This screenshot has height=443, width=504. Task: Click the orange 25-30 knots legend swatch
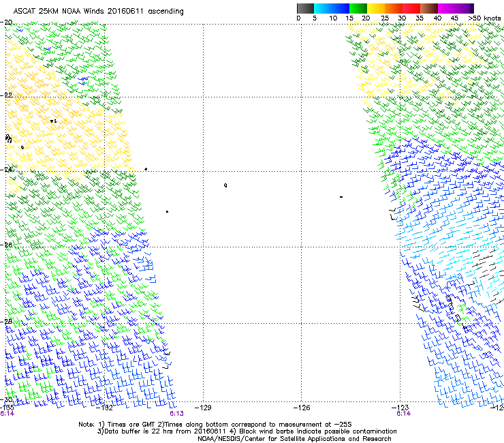pyautogui.click(x=394, y=8)
